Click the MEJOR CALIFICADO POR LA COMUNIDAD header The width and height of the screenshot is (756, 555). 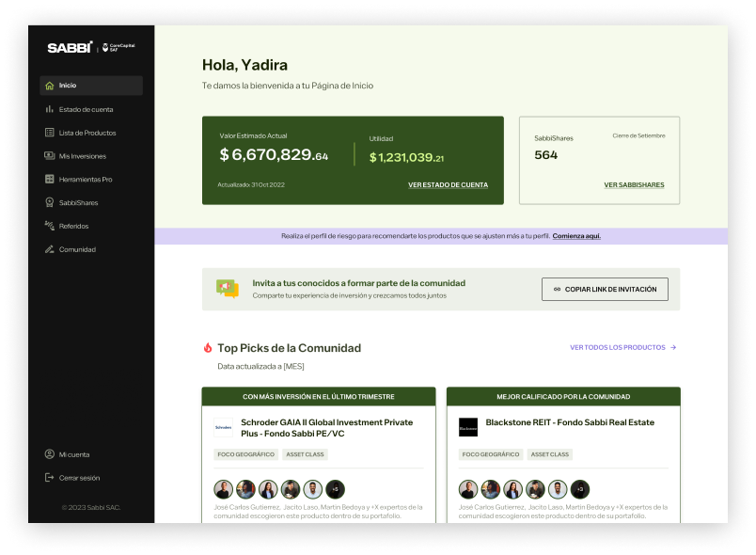point(563,396)
